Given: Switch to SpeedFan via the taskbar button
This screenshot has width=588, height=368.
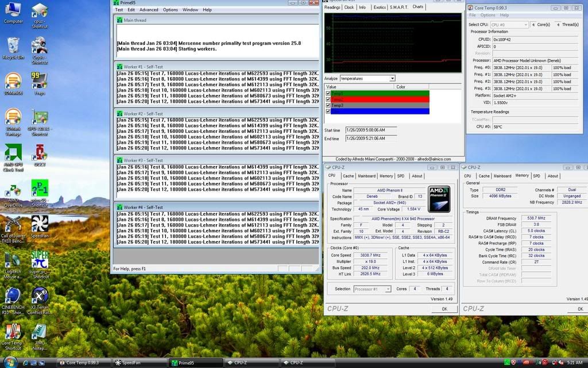Looking at the screenshot, I should (x=140, y=363).
